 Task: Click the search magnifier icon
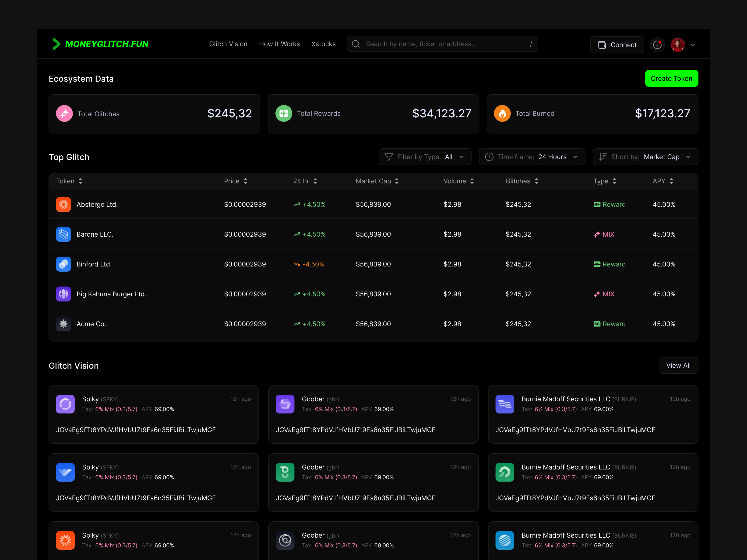[x=356, y=44]
